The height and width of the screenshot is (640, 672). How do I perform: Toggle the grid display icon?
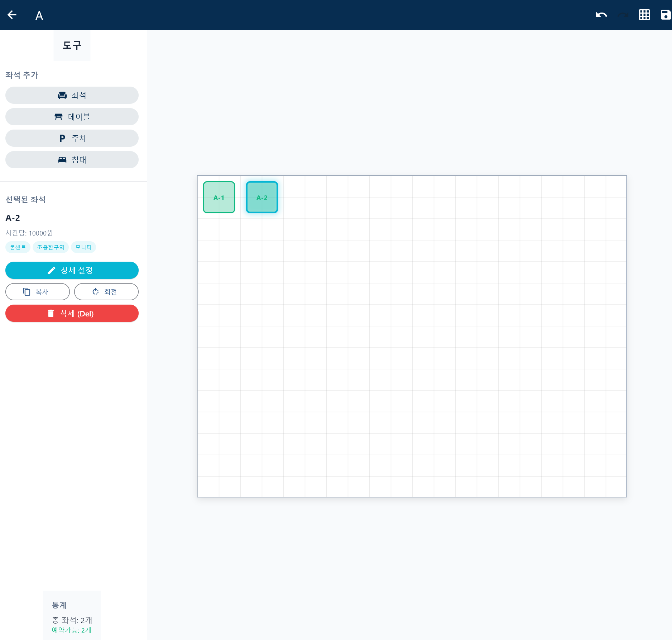[x=644, y=15]
